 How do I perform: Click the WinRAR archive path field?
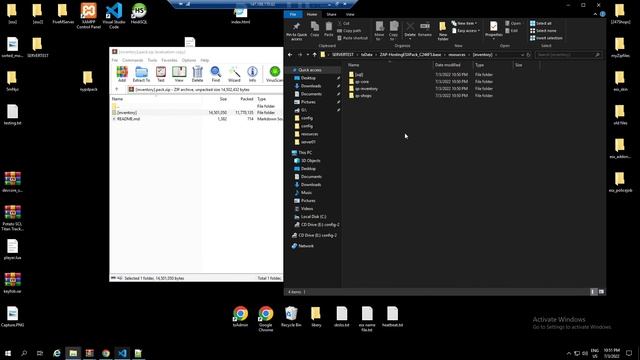(205, 89)
